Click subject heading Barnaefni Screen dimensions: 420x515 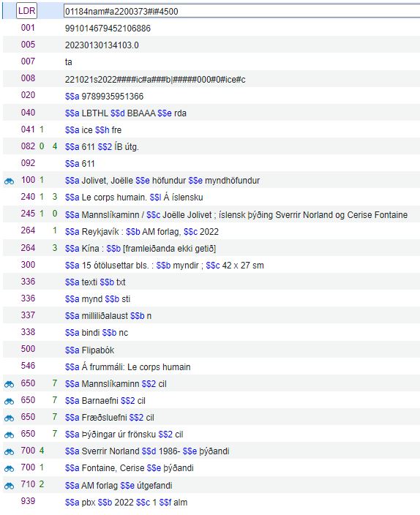pyautogui.click(x=100, y=401)
